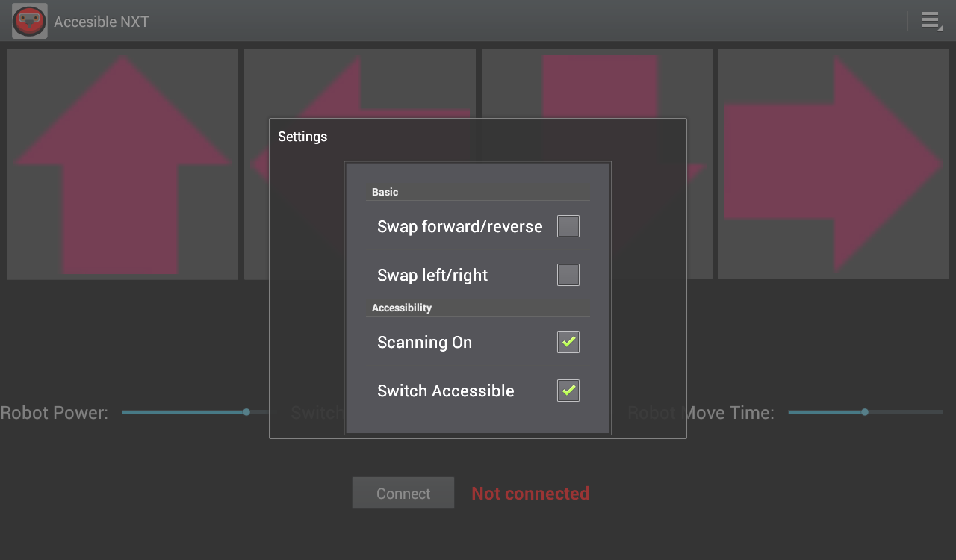
Task: Uncheck the Switch Accessible checkbox
Action: click(x=568, y=391)
